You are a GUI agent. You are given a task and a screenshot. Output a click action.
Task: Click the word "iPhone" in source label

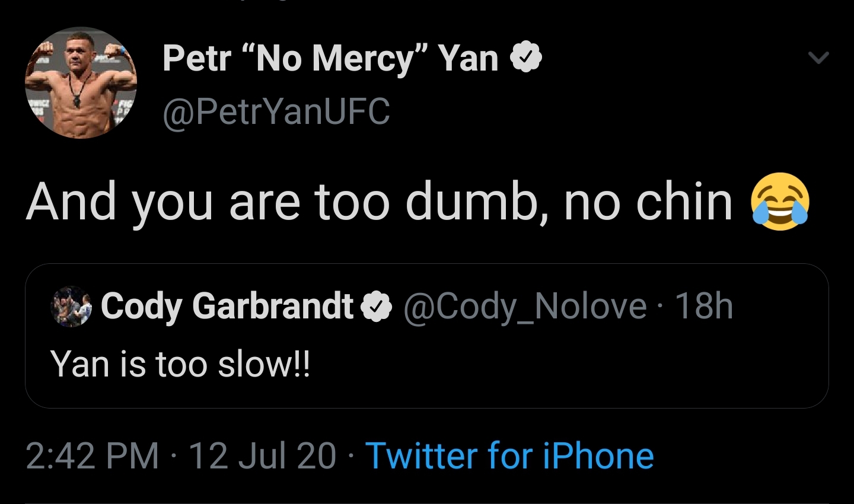click(x=598, y=456)
